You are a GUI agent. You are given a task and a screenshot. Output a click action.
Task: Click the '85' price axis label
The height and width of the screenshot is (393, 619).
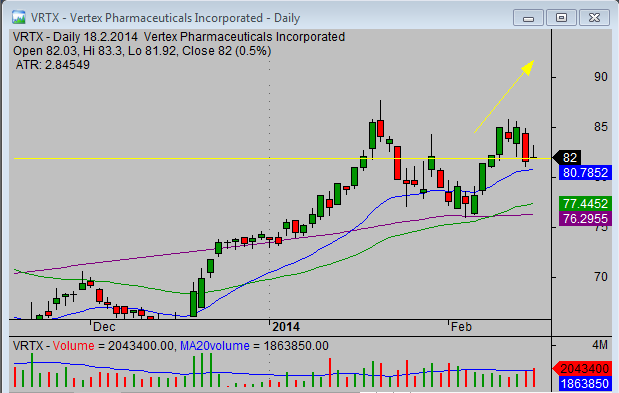(601, 127)
